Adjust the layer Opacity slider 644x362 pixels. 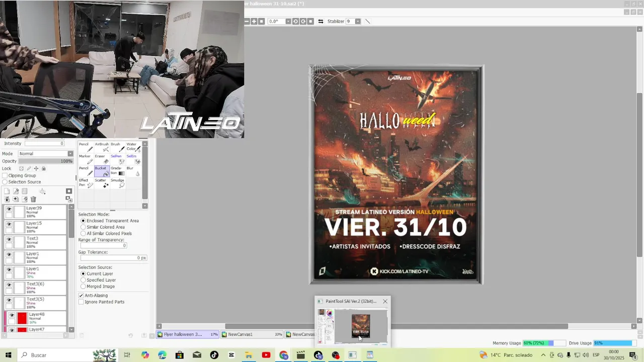click(46, 161)
